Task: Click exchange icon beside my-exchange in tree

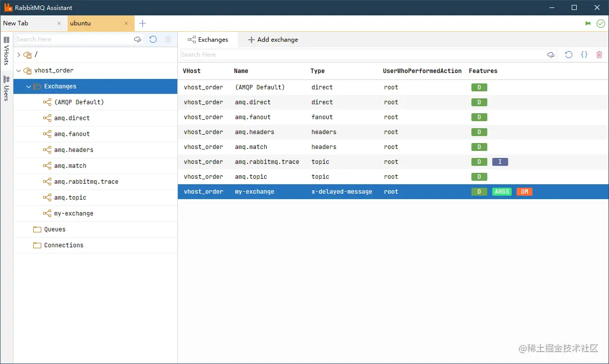Action: coord(47,214)
